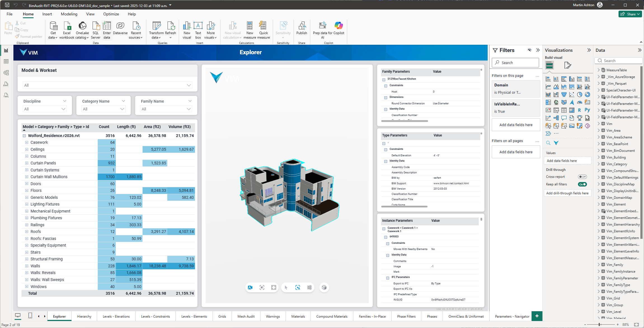Click the Share button
Viewport: 644px width, 328px height.
(630, 14)
